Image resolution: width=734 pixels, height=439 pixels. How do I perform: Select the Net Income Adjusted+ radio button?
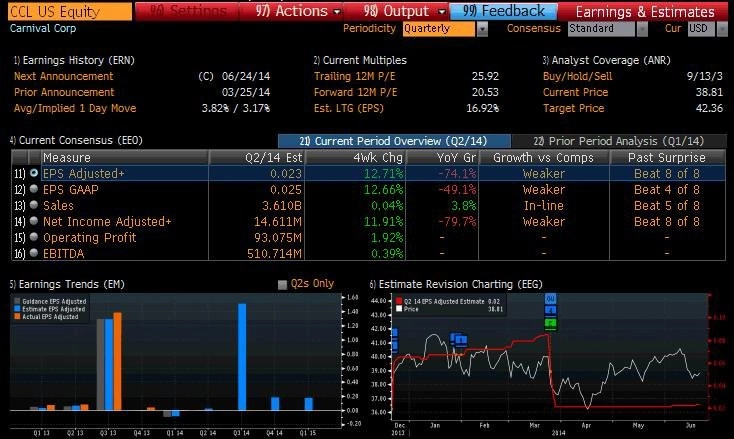[x=34, y=220]
